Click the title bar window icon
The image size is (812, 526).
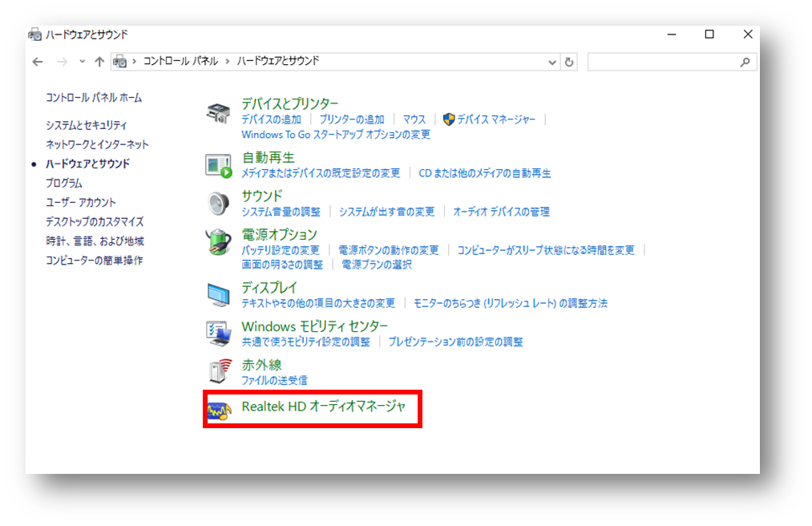(x=34, y=34)
